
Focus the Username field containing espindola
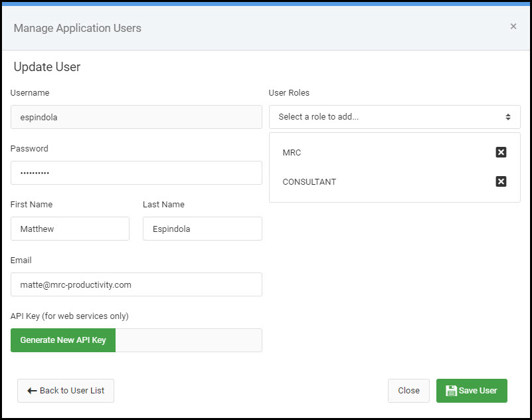pyautogui.click(x=136, y=117)
